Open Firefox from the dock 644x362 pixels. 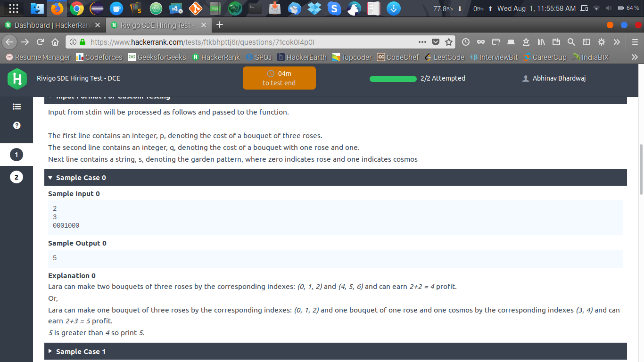[57, 8]
